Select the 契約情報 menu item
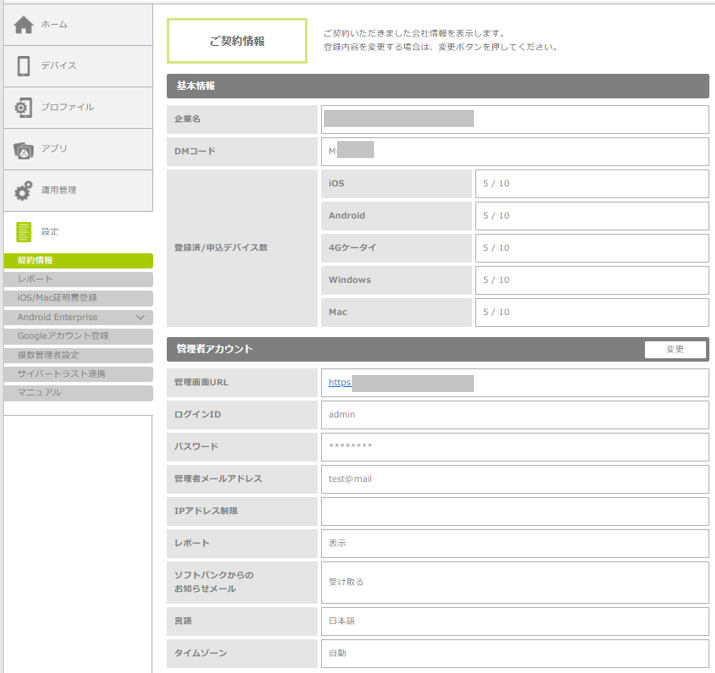 (x=78, y=261)
